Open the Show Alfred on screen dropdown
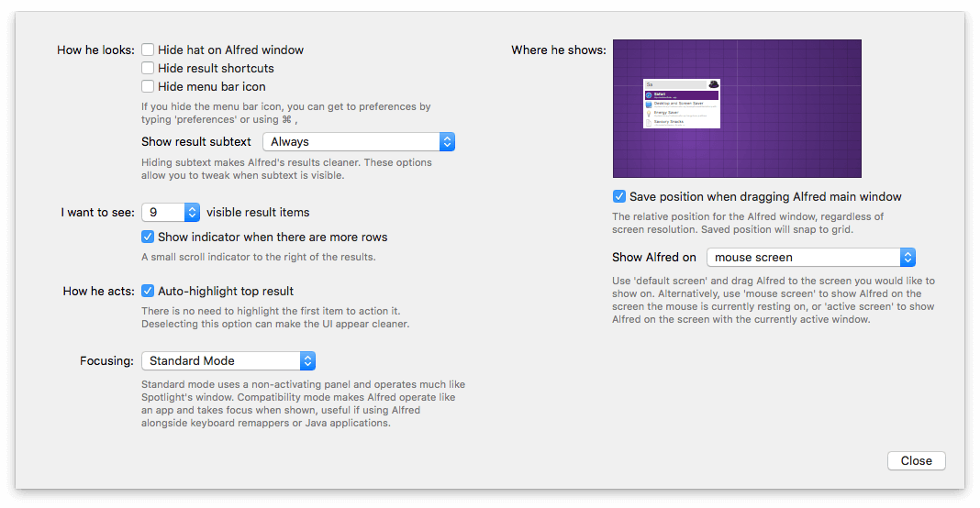This screenshot has height=508, width=980. 810,258
